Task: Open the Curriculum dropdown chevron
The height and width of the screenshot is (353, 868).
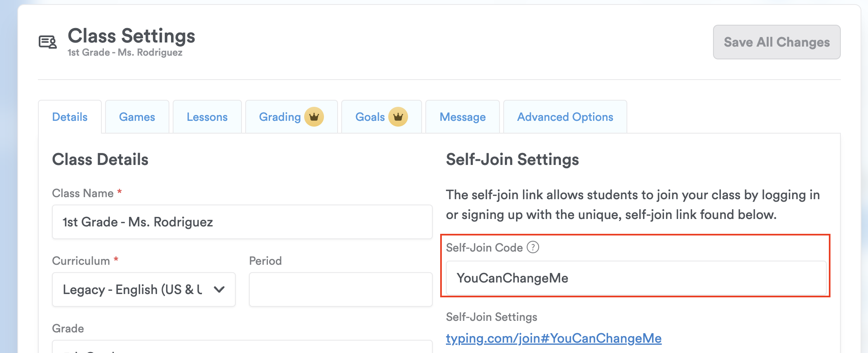Action: (x=219, y=289)
